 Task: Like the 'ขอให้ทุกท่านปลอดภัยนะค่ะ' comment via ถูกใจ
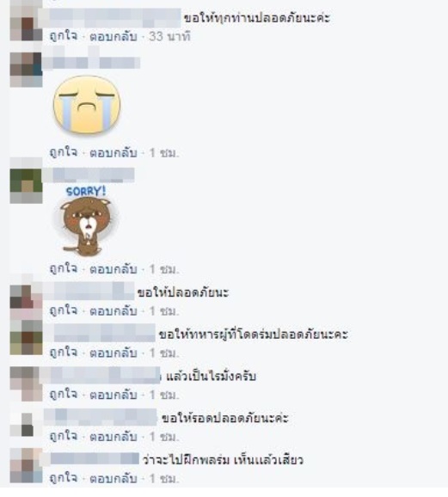tap(64, 36)
